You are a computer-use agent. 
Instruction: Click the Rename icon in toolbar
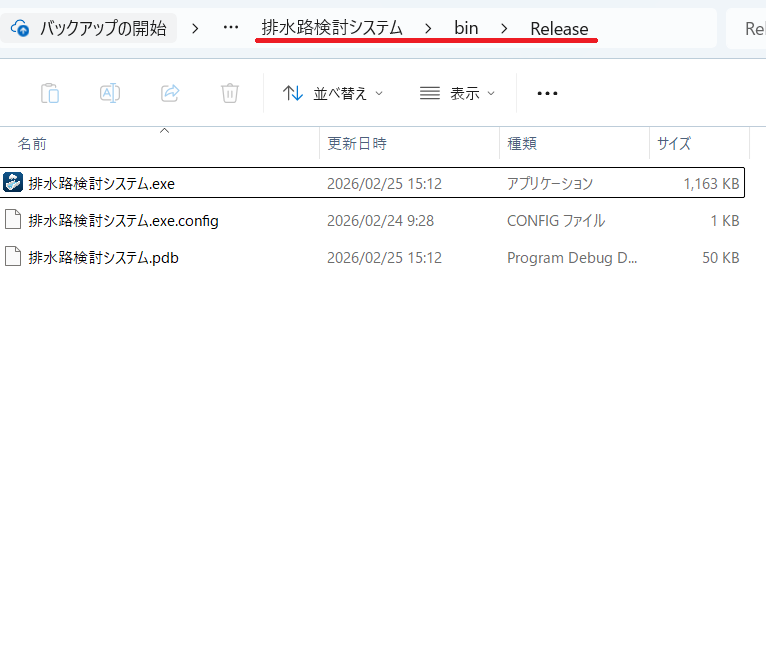point(110,93)
